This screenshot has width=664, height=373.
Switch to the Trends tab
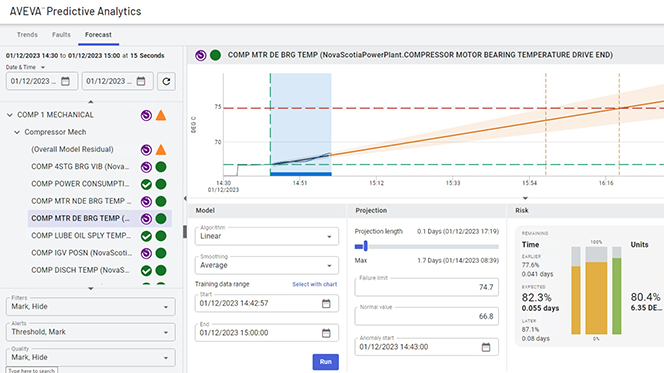27,35
